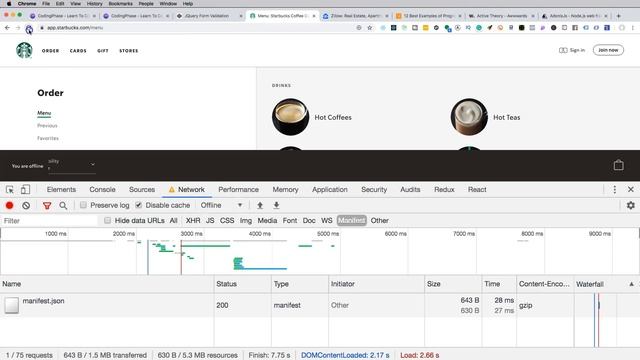This screenshot has height=360, width=640.
Task: Deselect the Manifest filter
Action: pos(352,220)
